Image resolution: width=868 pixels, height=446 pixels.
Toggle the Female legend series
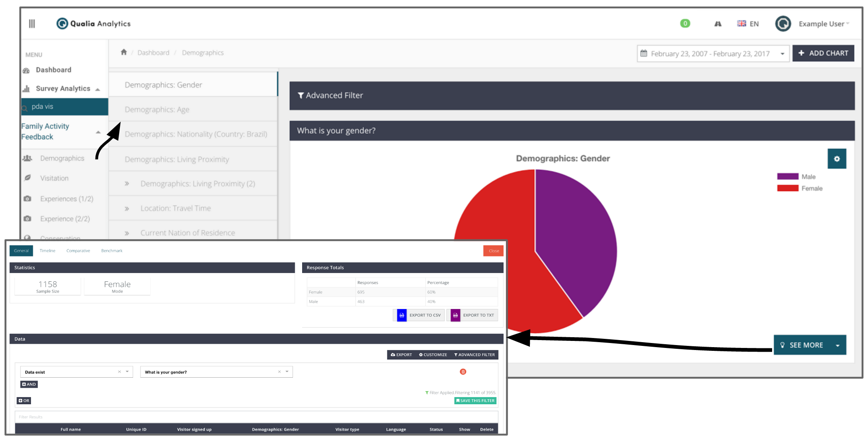pyautogui.click(x=799, y=188)
